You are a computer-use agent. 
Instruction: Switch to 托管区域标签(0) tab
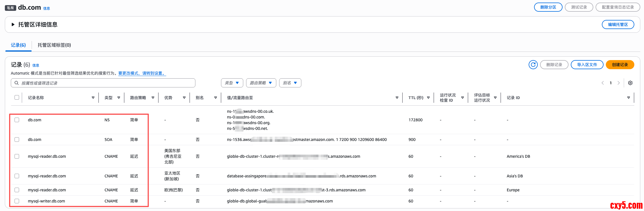54,45
